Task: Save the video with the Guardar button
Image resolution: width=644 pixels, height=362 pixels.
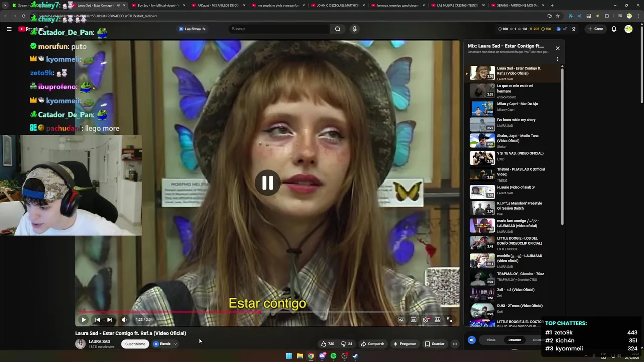Action: [434, 344]
